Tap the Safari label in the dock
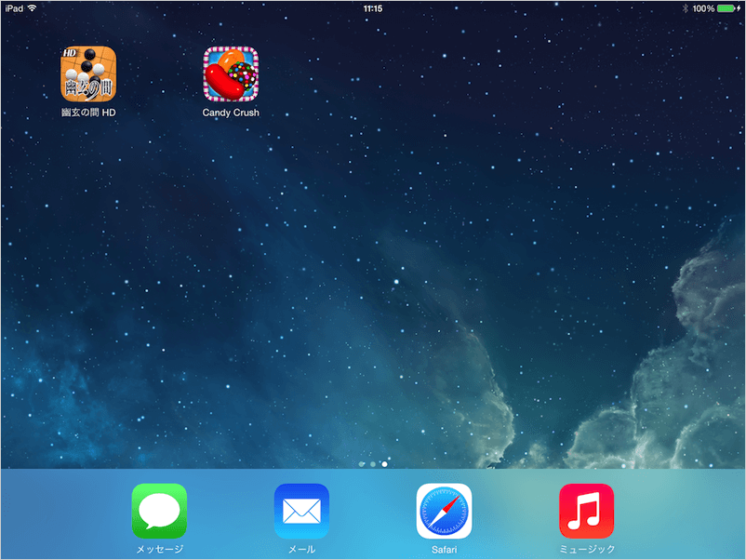 444,550
